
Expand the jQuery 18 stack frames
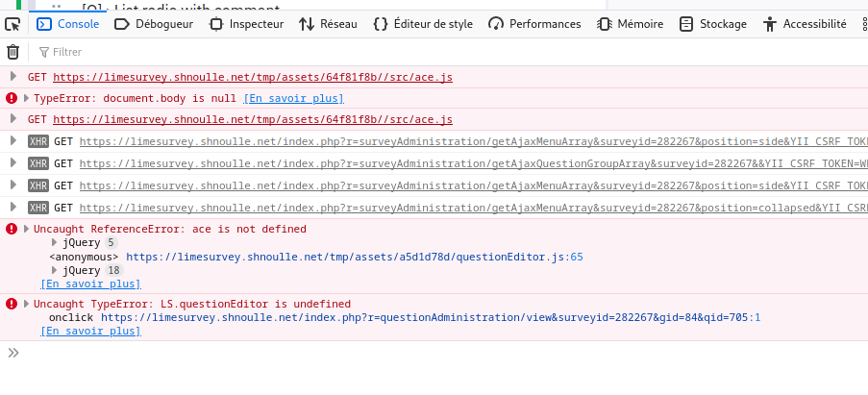coord(55,270)
